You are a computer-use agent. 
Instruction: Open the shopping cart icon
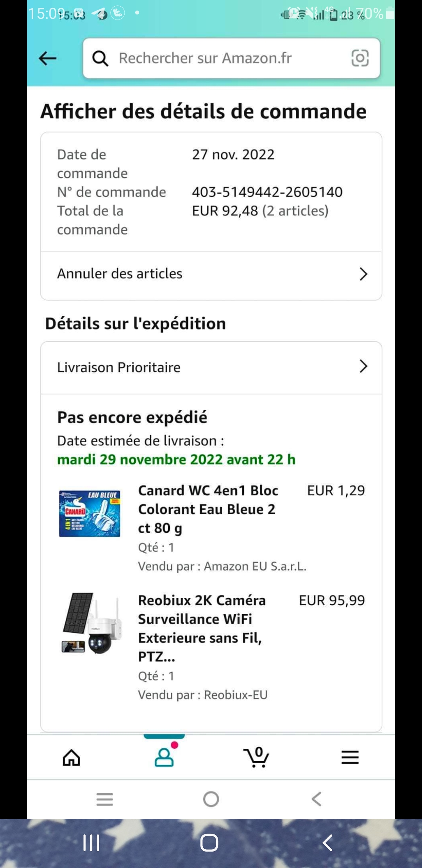point(257,757)
